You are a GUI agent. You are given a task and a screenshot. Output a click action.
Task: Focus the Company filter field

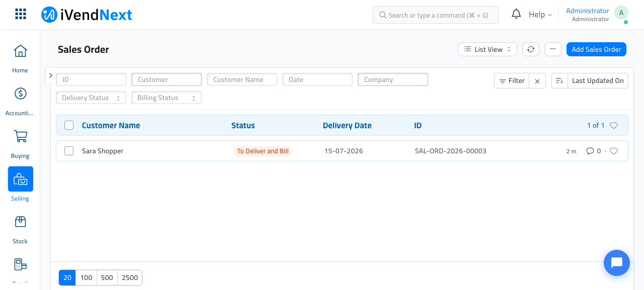tap(393, 79)
